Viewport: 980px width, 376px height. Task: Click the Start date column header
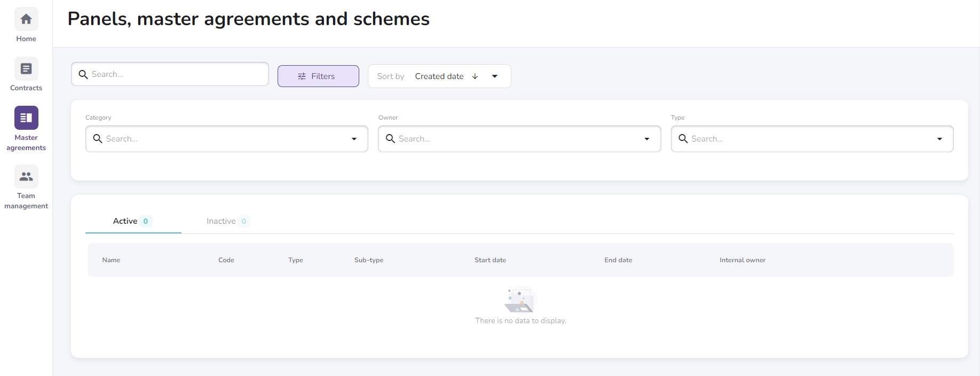click(x=490, y=260)
